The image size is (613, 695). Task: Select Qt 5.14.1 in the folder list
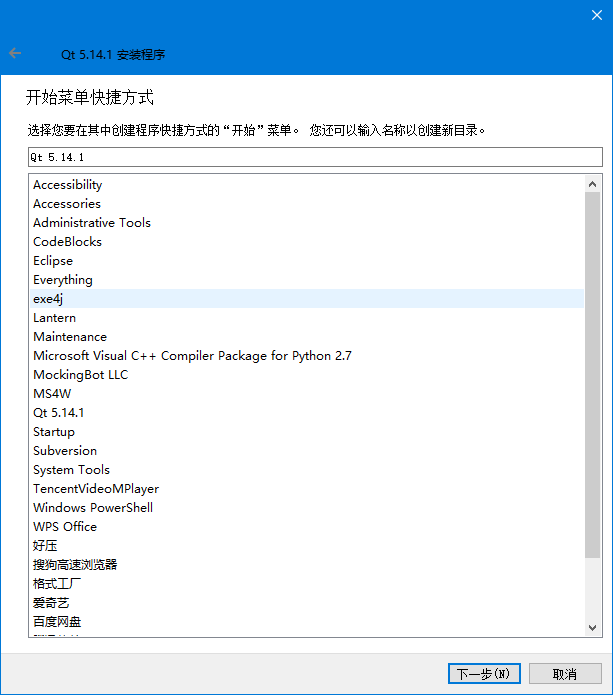point(307,413)
